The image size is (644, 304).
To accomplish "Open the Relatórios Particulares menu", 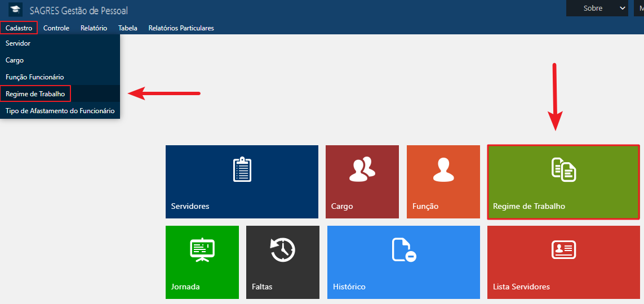I will (x=181, y=28).
